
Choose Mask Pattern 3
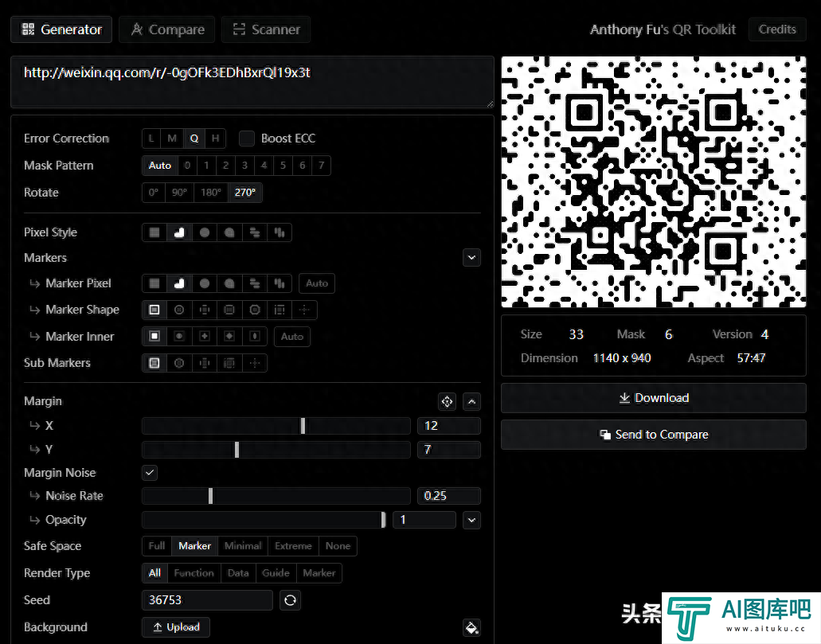(244, 166)
